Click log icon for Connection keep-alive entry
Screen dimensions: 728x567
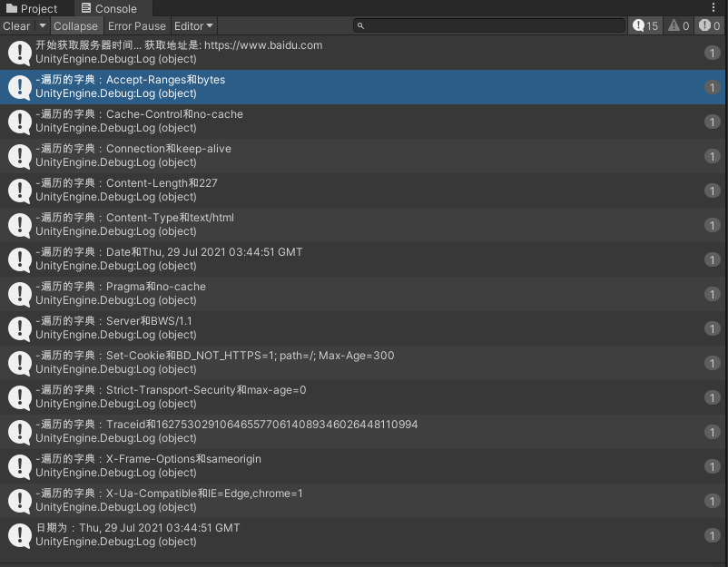19,156
